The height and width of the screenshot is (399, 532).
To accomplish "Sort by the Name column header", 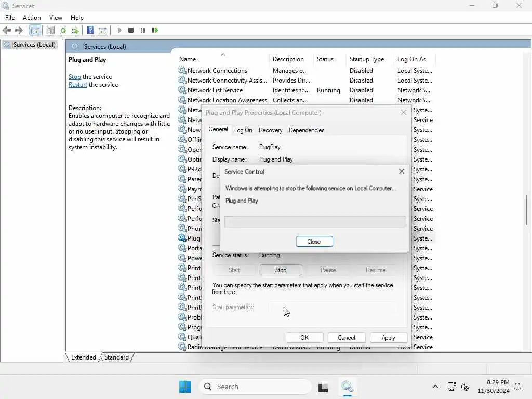I will point(222,59).
